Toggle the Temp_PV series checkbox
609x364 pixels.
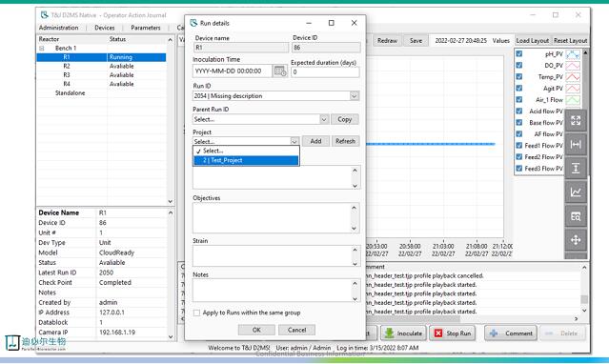pyautogui.click(x=518, y=76)
